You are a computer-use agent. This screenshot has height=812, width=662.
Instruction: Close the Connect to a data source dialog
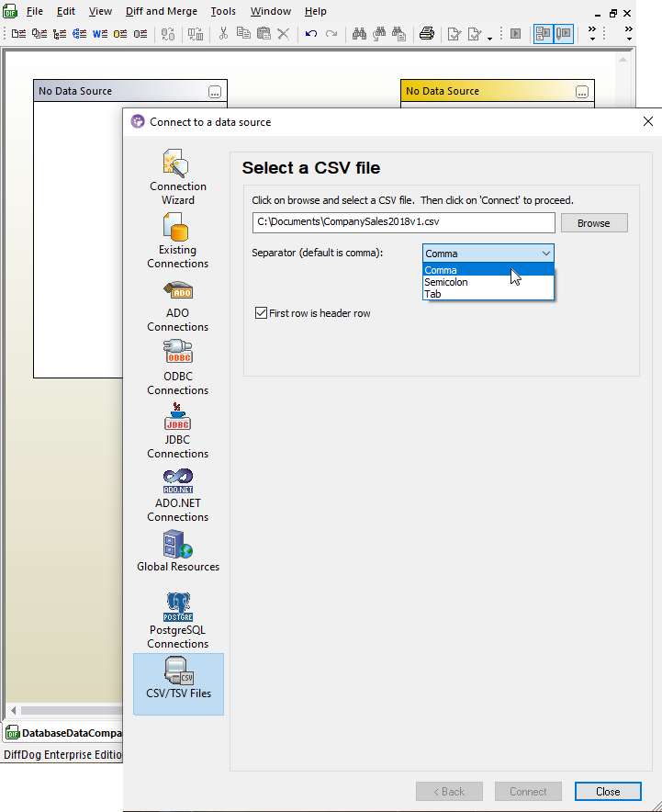[x=647, y=121]
